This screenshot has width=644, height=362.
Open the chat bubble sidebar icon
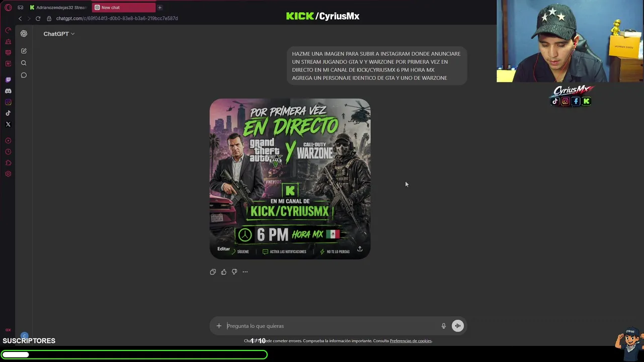[x=24, y=75]
